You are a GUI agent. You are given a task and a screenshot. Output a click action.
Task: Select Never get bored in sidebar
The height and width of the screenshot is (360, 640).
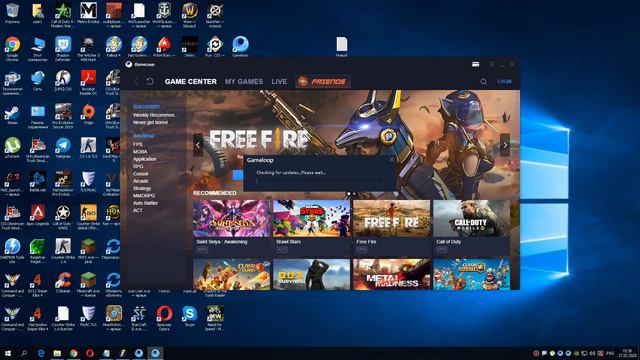click(x=150, y=122)
